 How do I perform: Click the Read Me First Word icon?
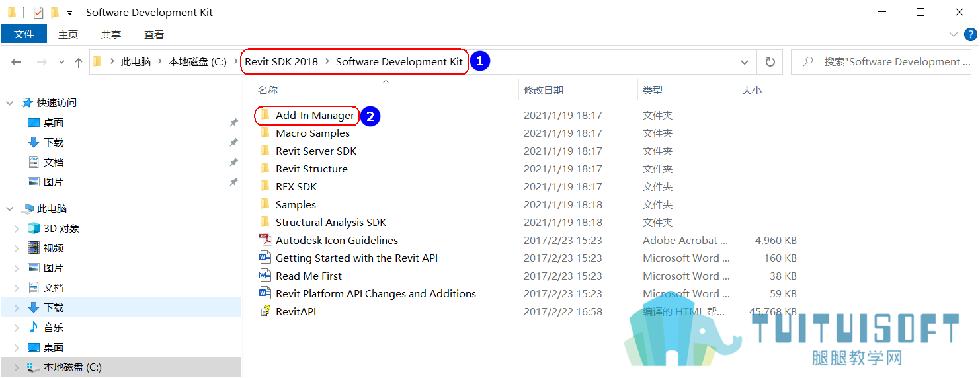click(265, 276)
